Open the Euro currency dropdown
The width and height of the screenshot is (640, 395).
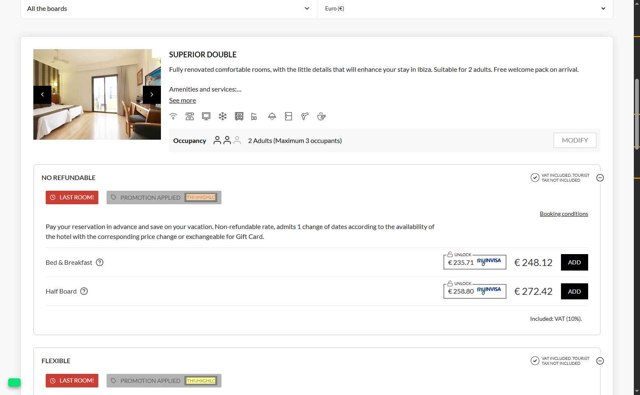point(465,9)
